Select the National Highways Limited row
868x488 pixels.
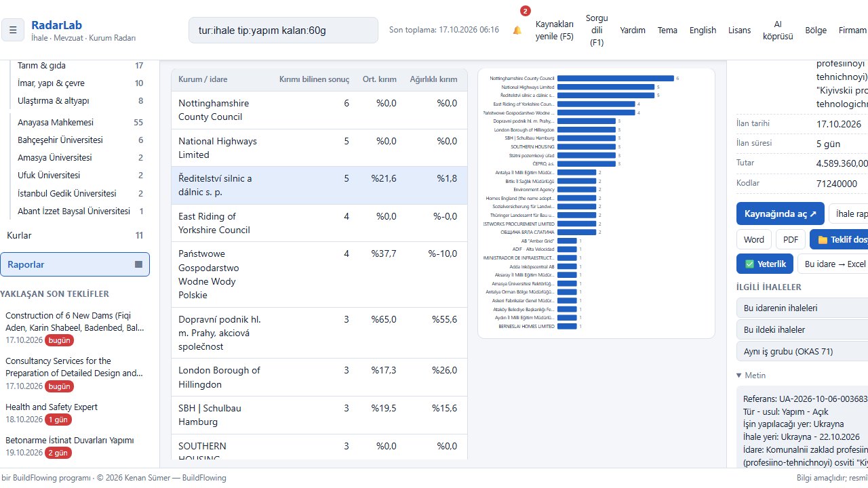tap(319, 148)
